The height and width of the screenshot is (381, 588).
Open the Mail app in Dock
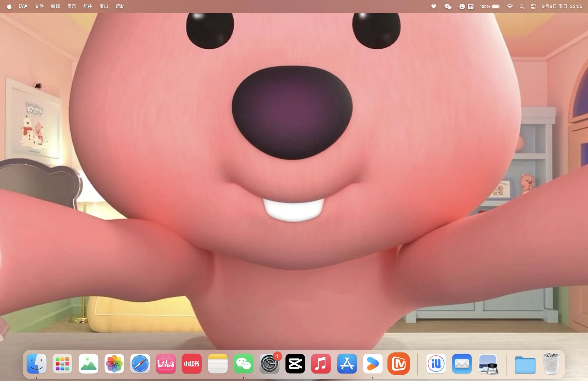pyautogui.click(x=462, y=364)
